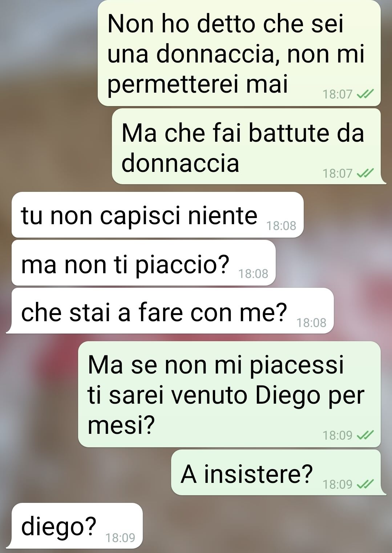Tap the 18:08 timestamp next to 'tu non capisci niente'
392x553 pixels.
pyautogui.click(x=281, y=226)
